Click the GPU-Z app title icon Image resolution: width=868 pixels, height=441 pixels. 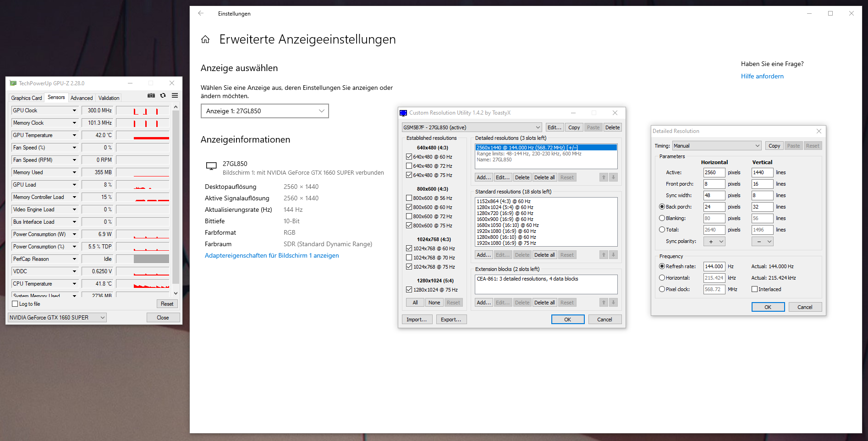(x=13, y=83)
